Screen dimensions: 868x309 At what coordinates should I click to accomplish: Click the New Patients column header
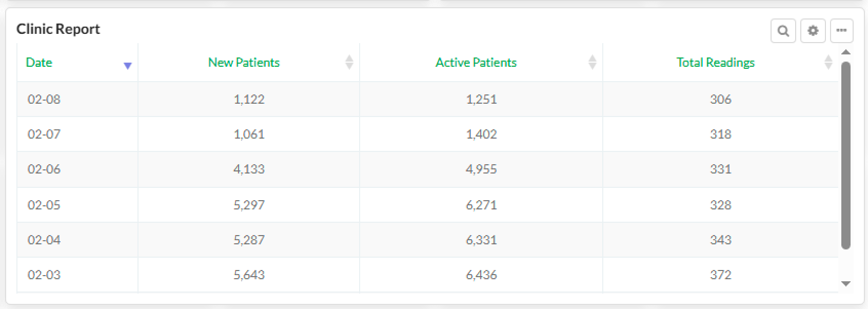pos(244,63)
